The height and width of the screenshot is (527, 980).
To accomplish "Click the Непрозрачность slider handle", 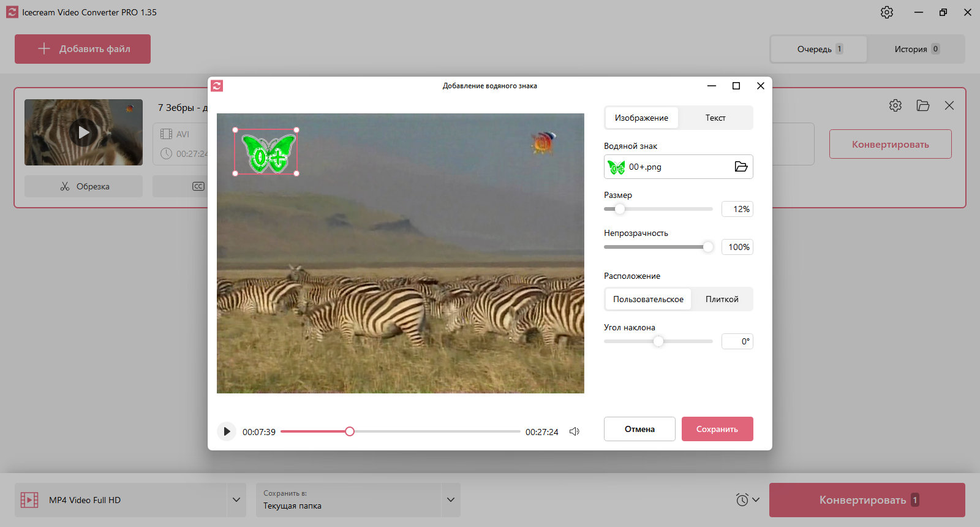I will pyautogui.click(x=708, y=247).
